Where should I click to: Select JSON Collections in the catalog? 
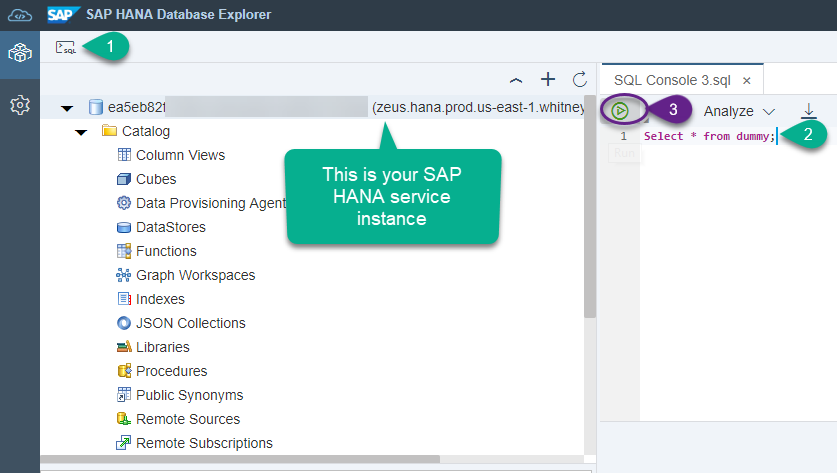(191, 324)
